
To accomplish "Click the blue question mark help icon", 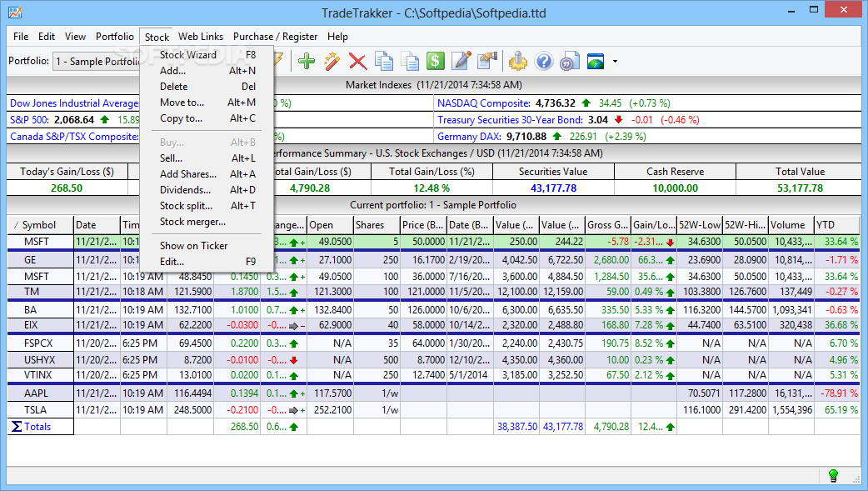I will [x=544, y=61].
